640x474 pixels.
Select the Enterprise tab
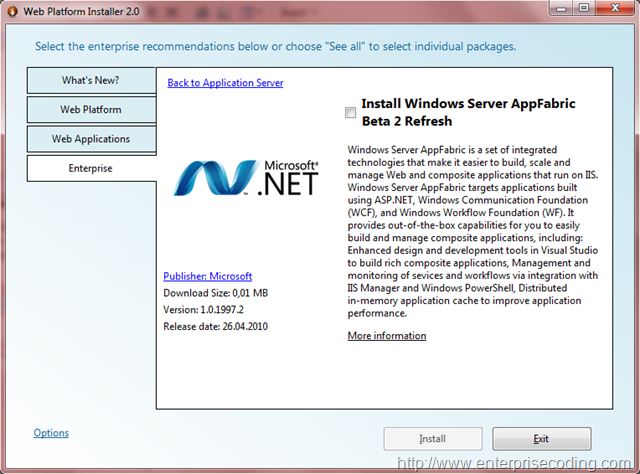(x=91, y=168)
